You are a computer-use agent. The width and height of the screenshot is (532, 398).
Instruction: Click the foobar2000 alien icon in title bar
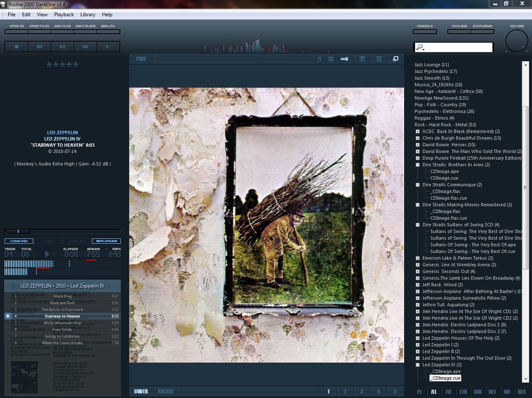click(x=4, y=4)
